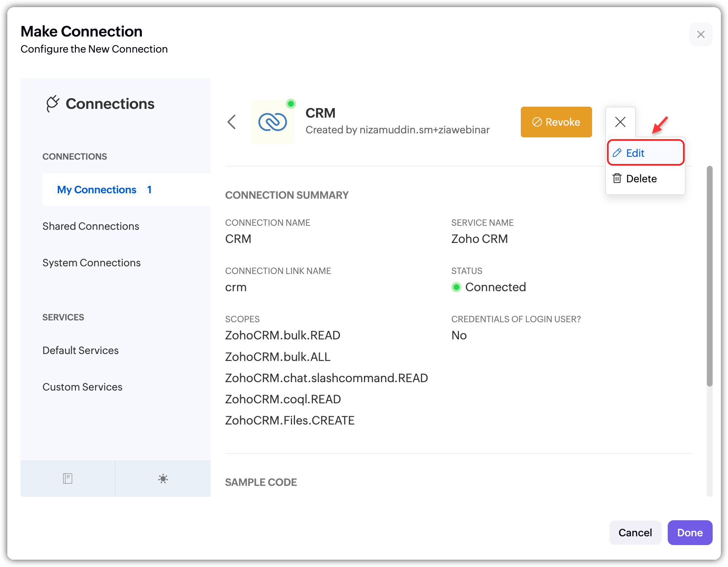Click the trash Delete icon

tap(617, 178)
